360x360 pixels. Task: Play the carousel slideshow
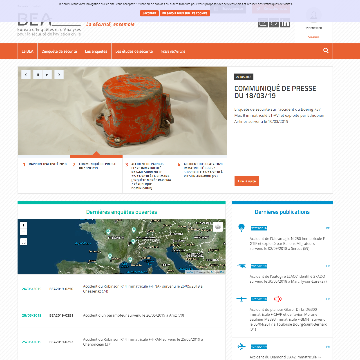pos(47,75)
